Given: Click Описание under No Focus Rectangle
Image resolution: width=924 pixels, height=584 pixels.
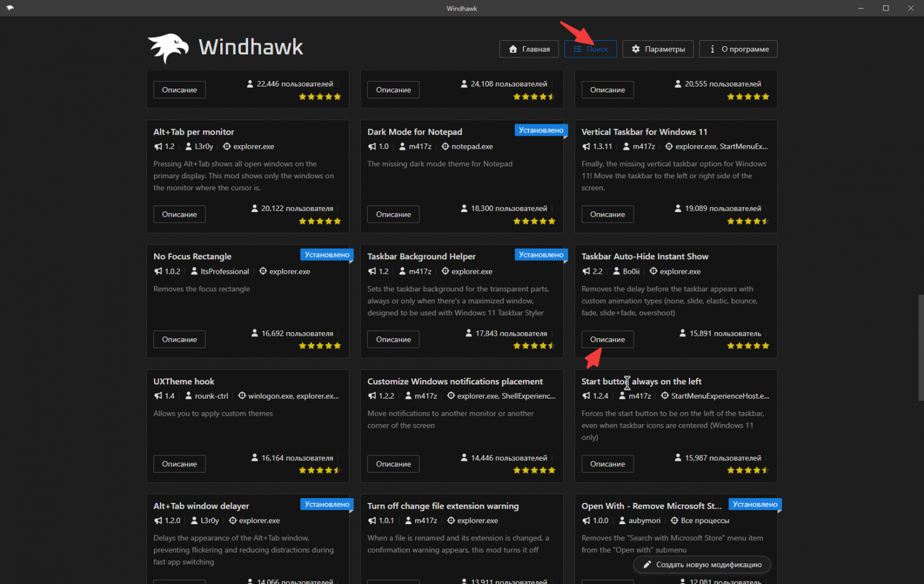Looking at the screenshot, I should 179,339.
